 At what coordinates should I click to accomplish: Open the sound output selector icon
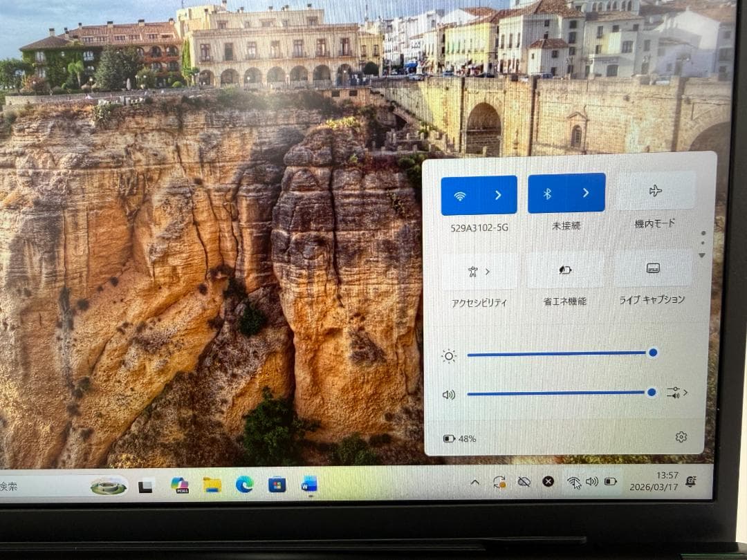click(676, 393)
